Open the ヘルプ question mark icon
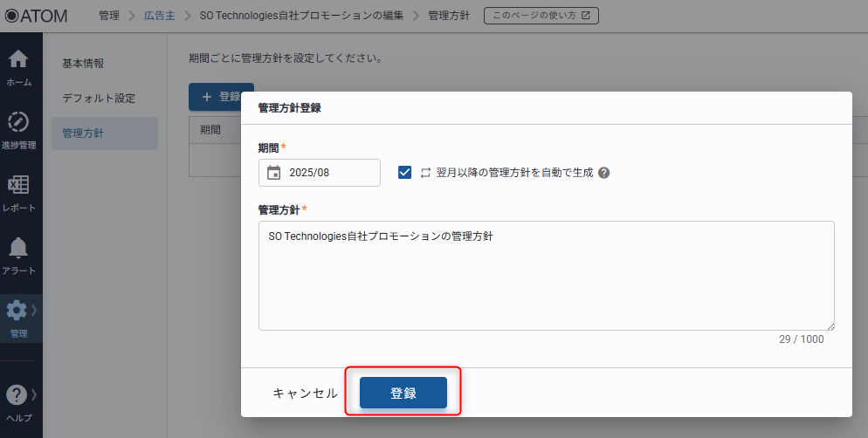The width and height of the screenshot is (868, 438). point(16,395)
